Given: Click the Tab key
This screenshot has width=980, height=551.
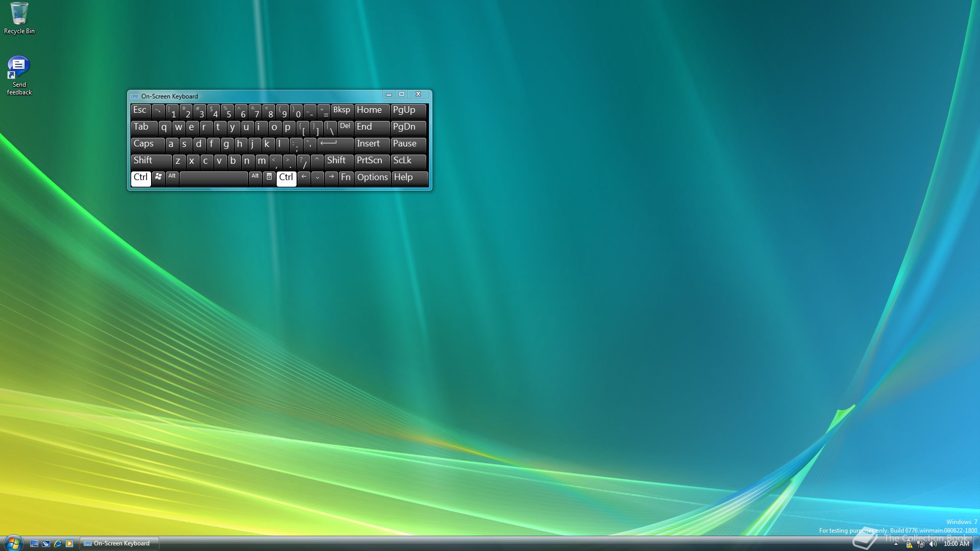Looking at the screenshot, I should click(144, 128).
